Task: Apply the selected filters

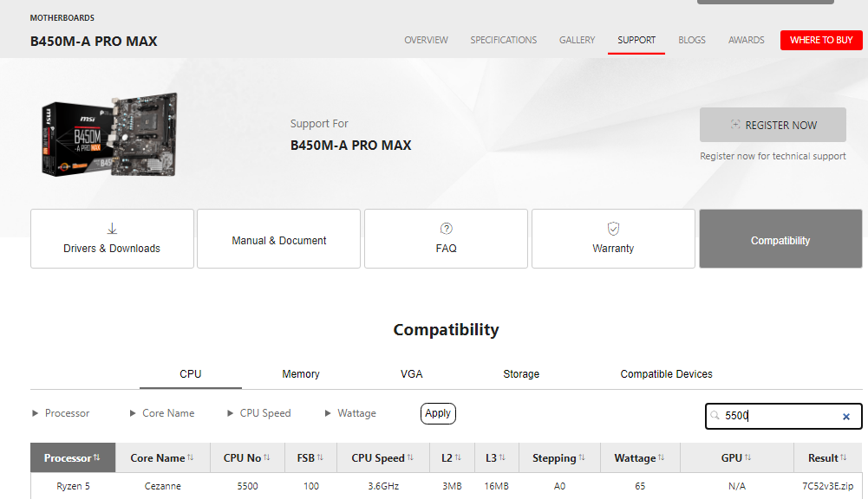Action: point(438,413)
